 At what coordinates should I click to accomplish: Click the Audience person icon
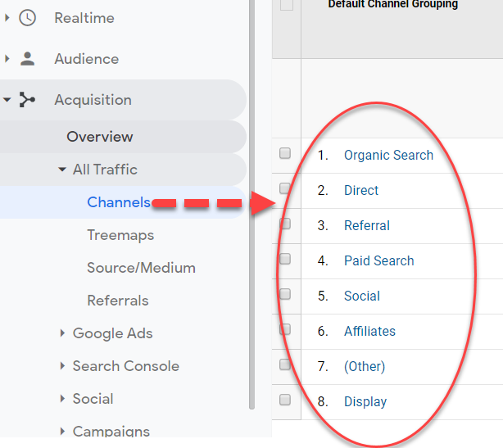[27, 59]
